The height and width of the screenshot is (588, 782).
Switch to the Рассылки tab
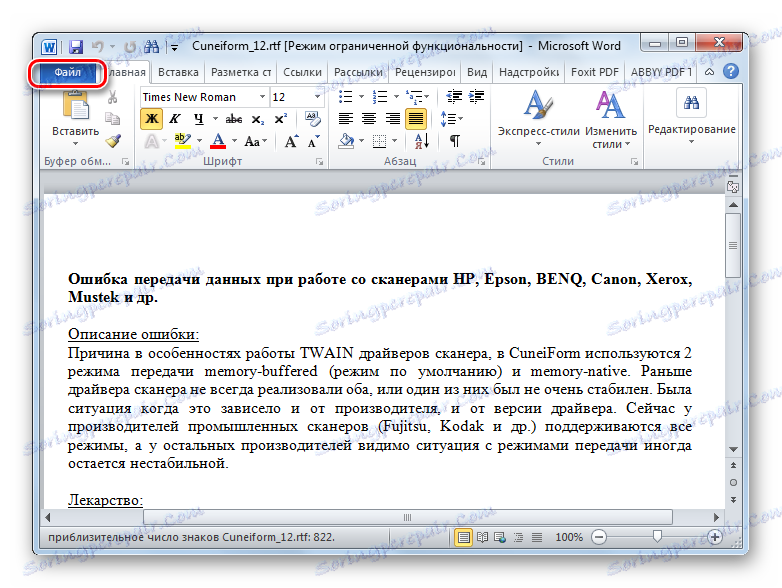pos(358,72)
